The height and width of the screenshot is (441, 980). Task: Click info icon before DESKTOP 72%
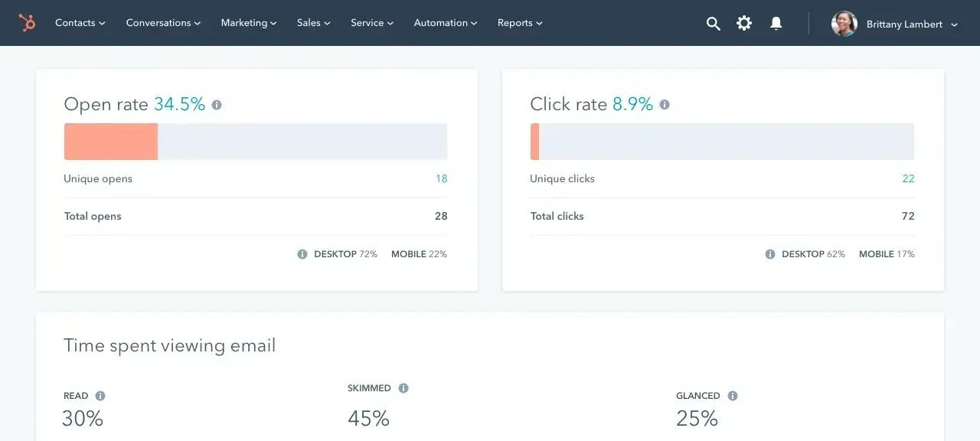pyautogui.click(x=302, y=254)
